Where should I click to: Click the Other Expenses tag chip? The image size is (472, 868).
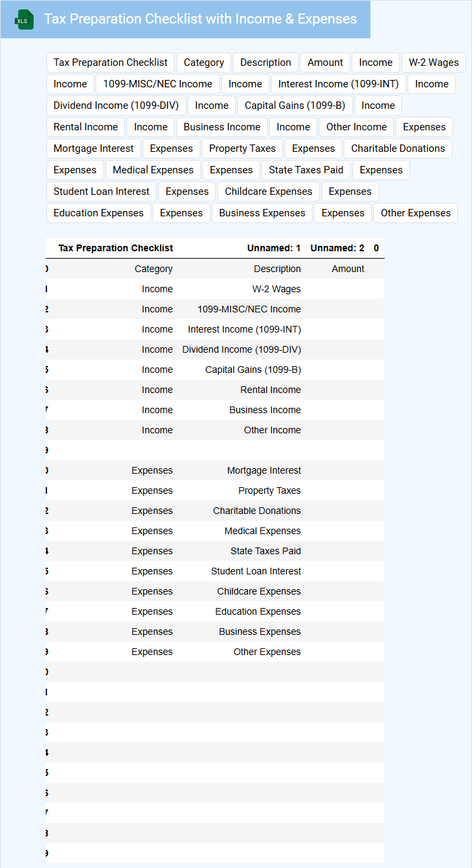tap(416, 213)
